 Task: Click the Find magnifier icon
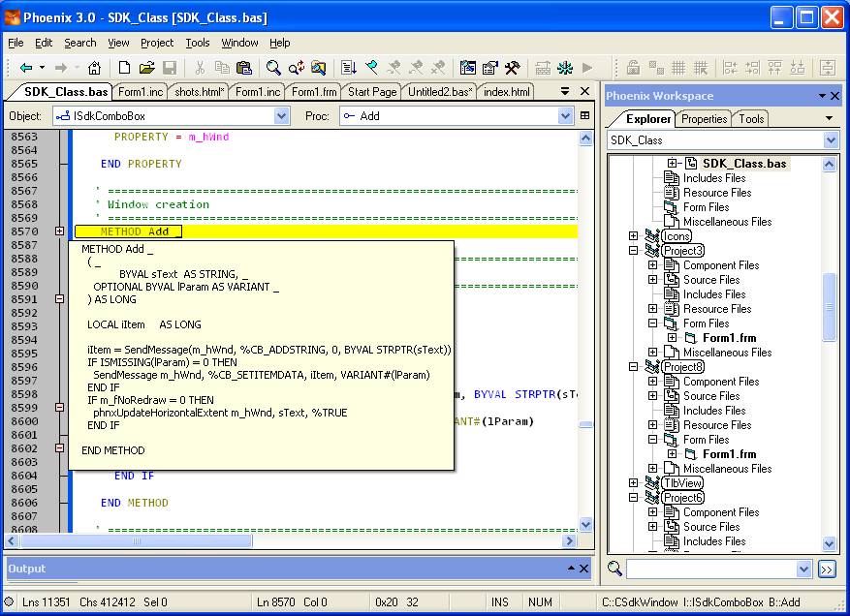(273, 68)
